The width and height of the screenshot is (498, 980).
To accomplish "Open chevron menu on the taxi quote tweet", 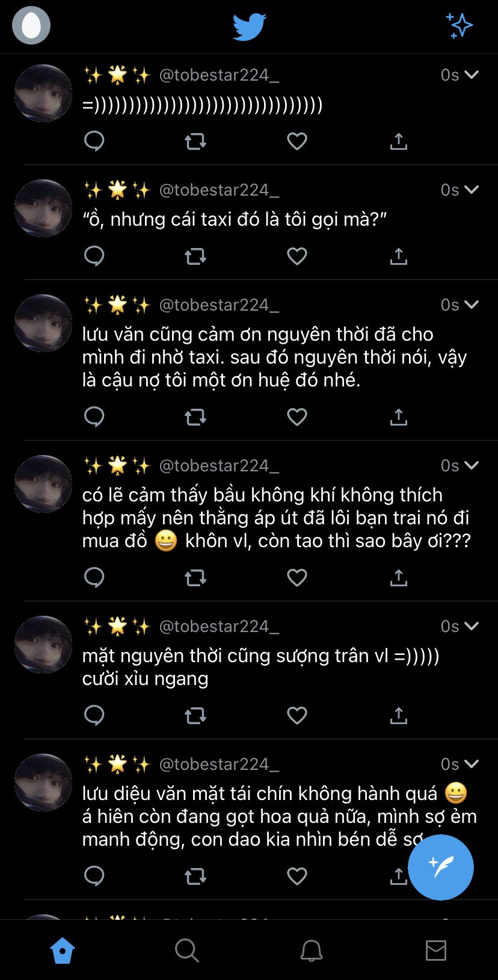I will tap(472, 190).
